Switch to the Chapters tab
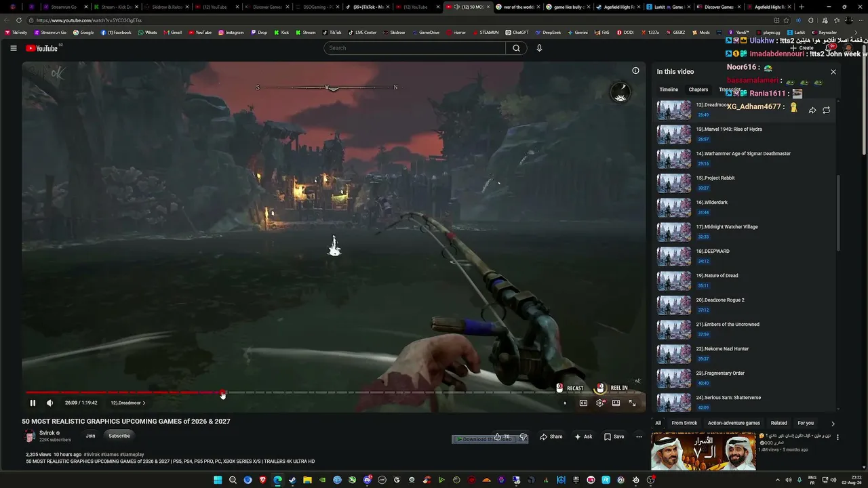The image size is (868, 488). point(698,89)
